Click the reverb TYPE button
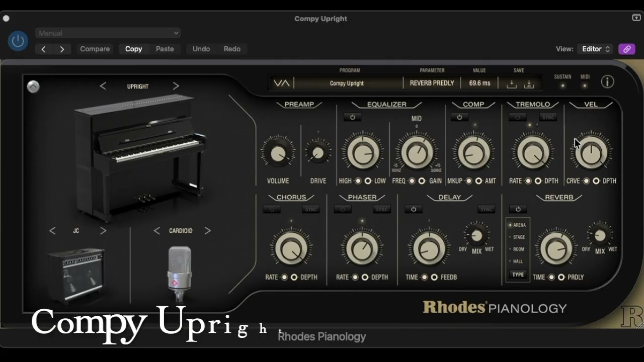This screenshot has width=644, height=362. pyautogui.click(x=518, y=275)
